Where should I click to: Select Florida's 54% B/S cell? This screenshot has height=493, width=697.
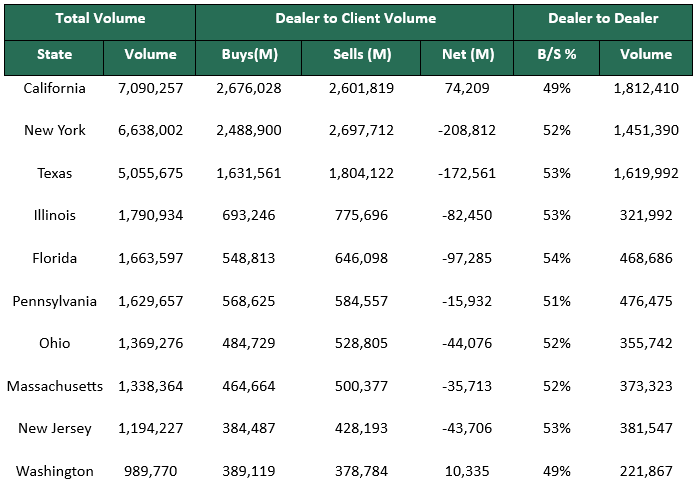(x=557, y=258)
